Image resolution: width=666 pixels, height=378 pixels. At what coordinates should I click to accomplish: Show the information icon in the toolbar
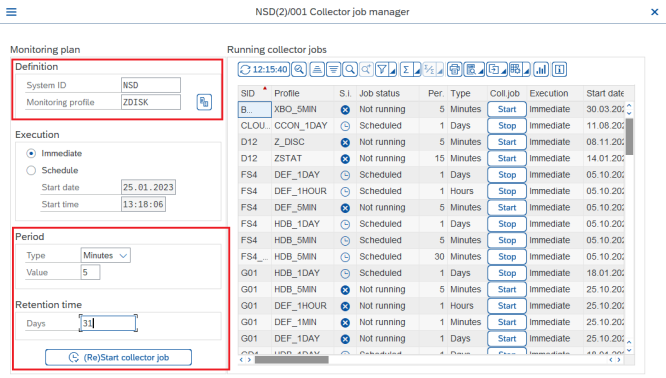click(x=559, y=69)
